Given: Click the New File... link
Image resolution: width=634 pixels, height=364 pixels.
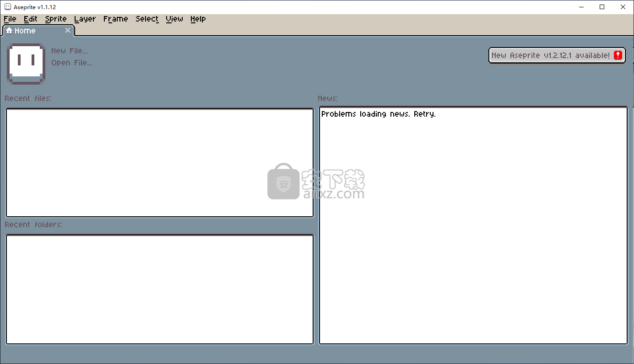Looking at the screenshot, I should [70, 51].
